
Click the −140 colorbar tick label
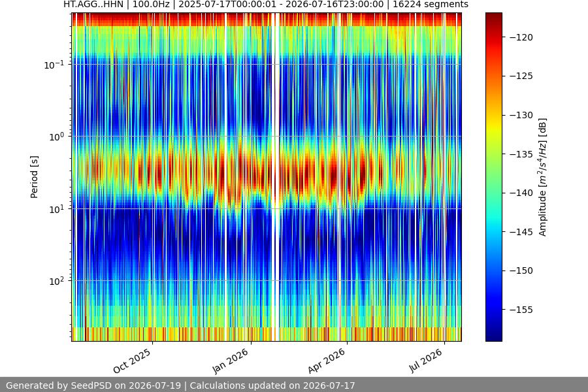(521, 193)
